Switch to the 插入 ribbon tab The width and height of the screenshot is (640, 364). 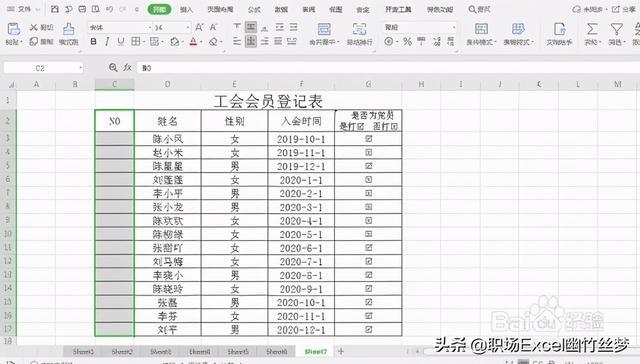[186, 9]
